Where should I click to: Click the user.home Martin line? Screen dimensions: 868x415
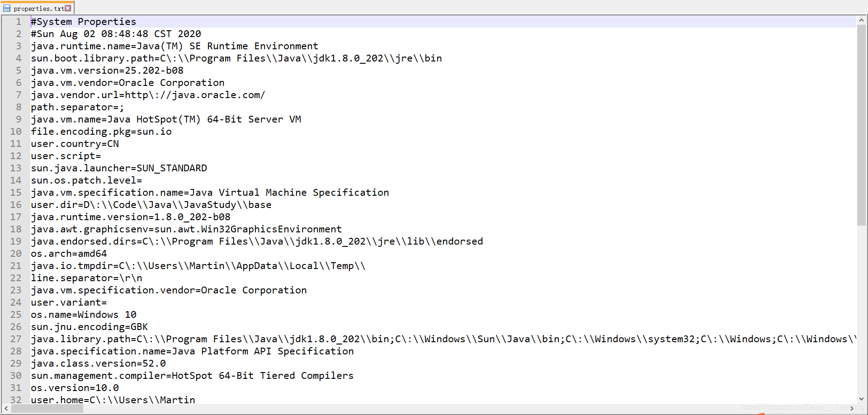(x=113, y=400)
